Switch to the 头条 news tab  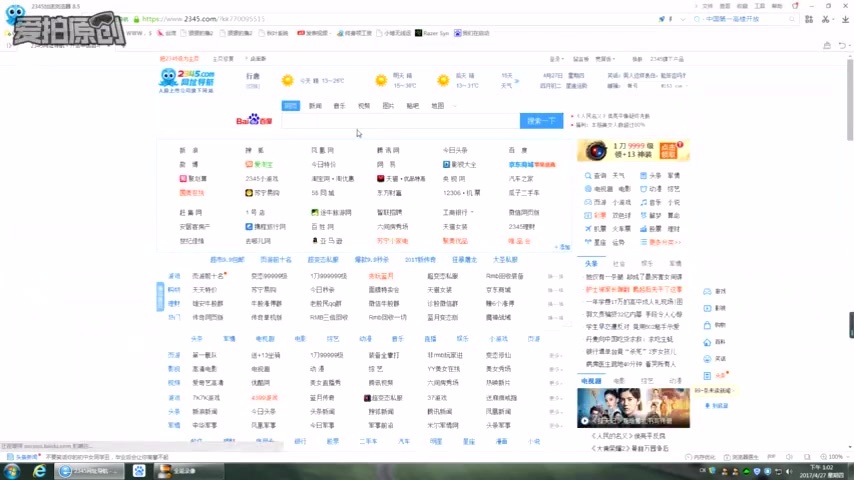[x=591, y=264]
